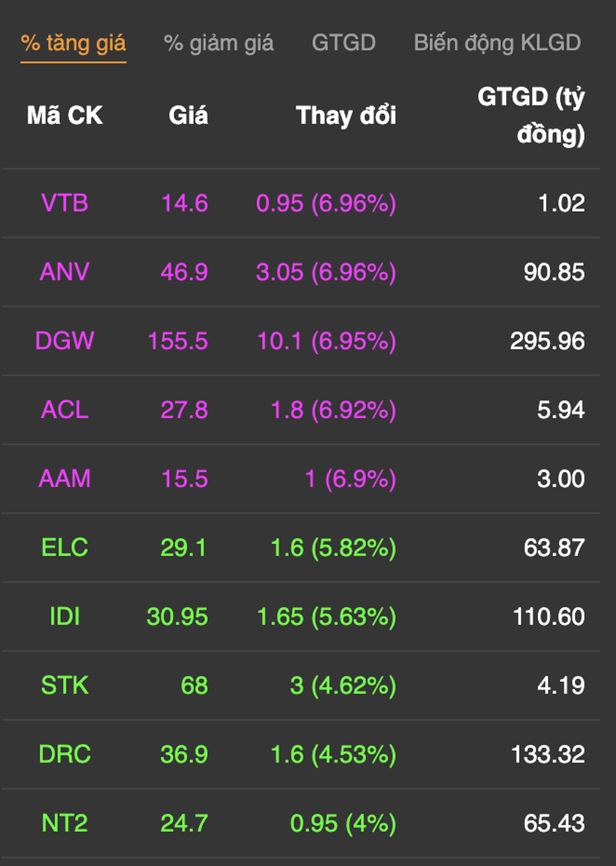The width and height of the screenshot is (616, 866).
Task: Select the GTGD tab
Action: [343, 43]
